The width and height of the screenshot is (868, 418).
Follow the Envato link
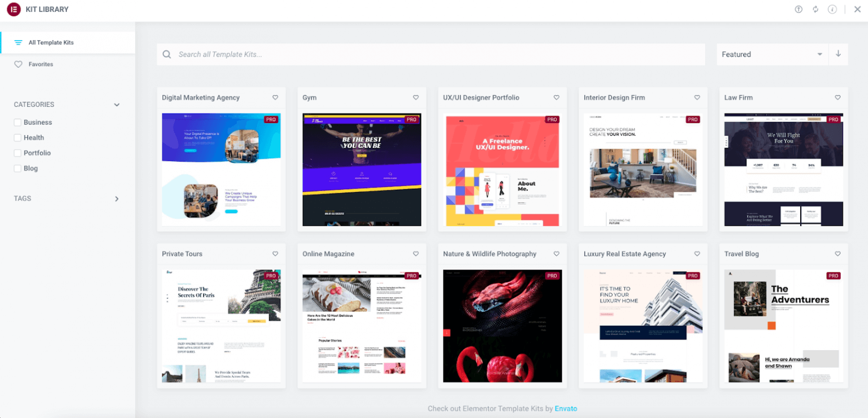[x=566, y=408]
